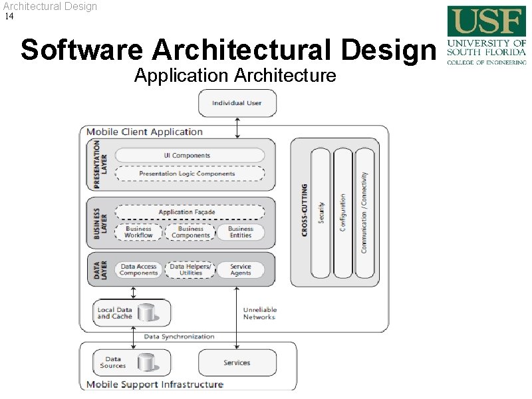Click the 'BUSINESS LAYER' label
This screenshot has width=532, height=399.
coord(100,223)
